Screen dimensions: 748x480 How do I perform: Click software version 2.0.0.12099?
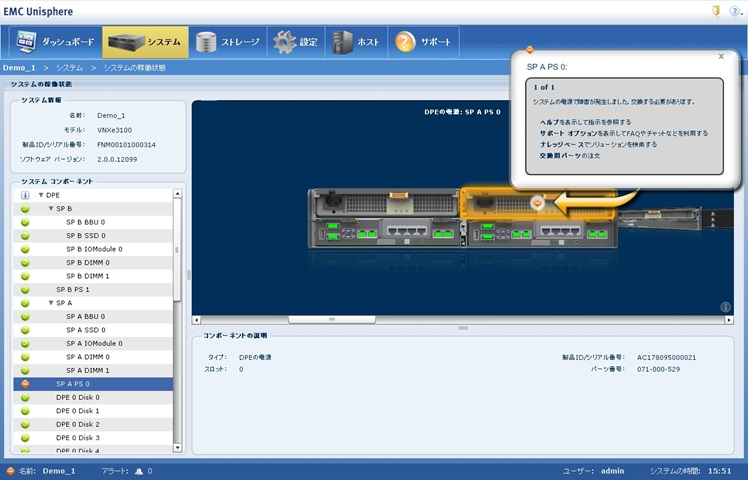(x=117, y=159)
